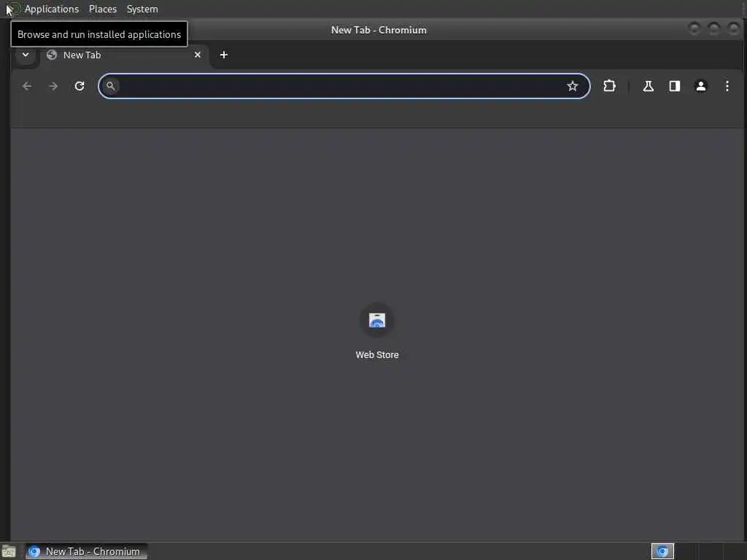
Task: Open the Applications menu
Action: [52, 9]
